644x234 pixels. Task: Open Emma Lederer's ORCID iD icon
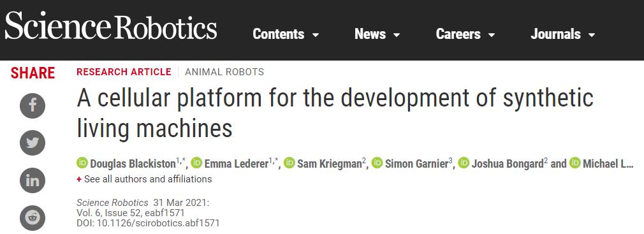197,163
